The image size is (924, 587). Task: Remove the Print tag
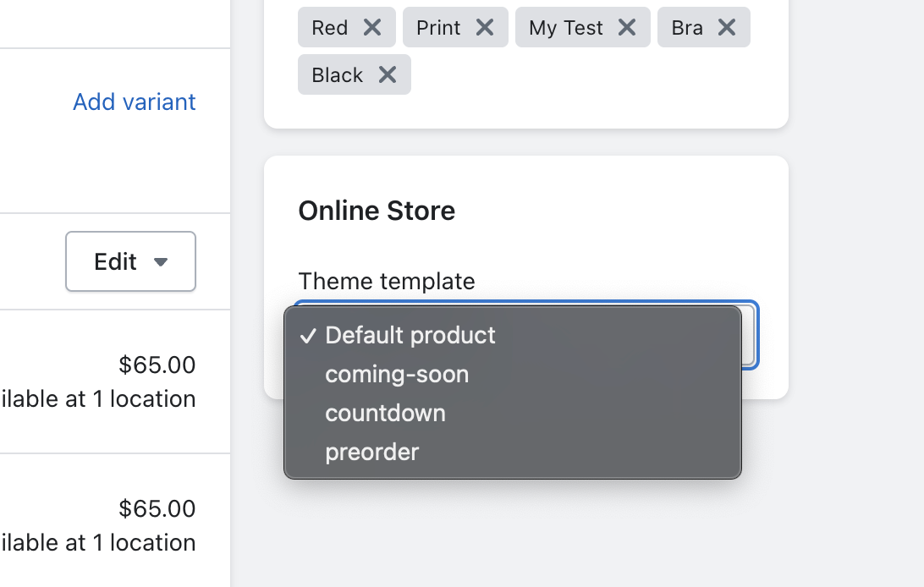tap(485, 28)
